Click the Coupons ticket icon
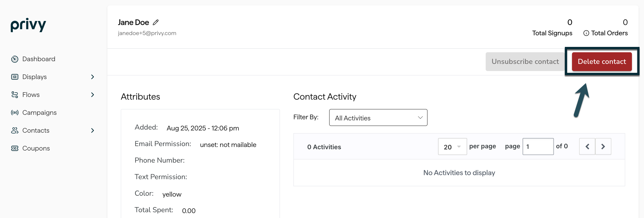Image resolution: width=644 pixels, height=218 pixels. tap(15, 148)
